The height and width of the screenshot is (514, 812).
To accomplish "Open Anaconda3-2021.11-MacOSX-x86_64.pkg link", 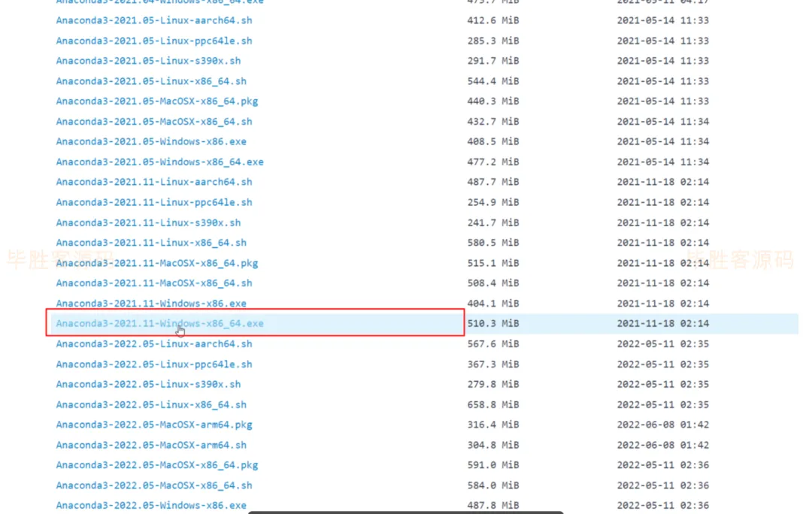I will pos(157,264).
